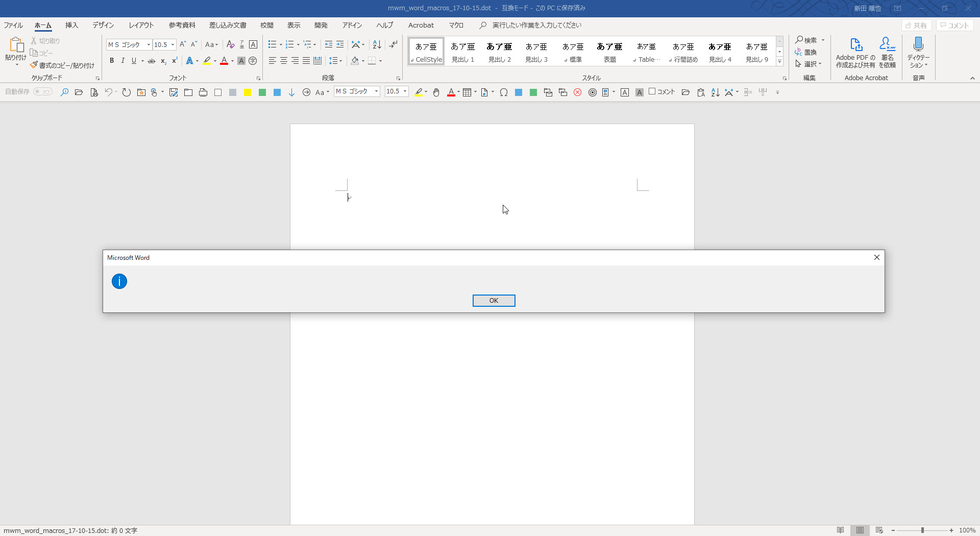Justify the paragraph text
The image size is (980, 536).
tap(306, 61)
